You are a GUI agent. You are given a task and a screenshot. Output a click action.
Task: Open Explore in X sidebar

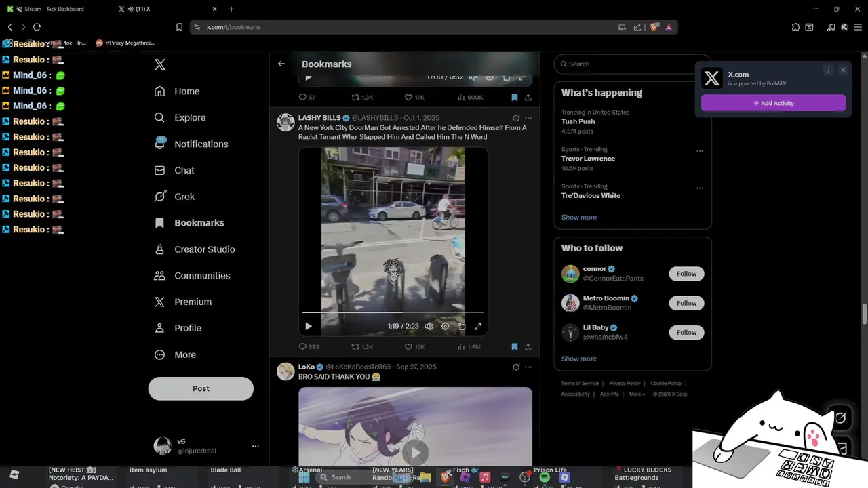180,117
